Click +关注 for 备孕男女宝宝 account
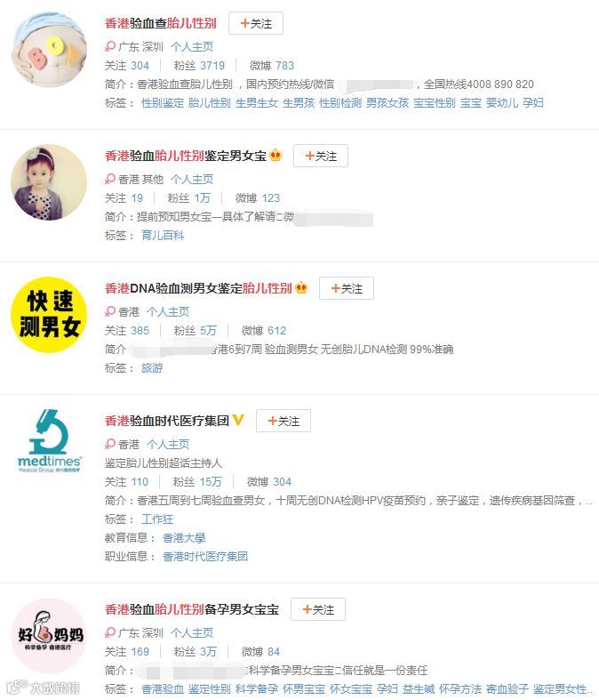 (318, 609)
